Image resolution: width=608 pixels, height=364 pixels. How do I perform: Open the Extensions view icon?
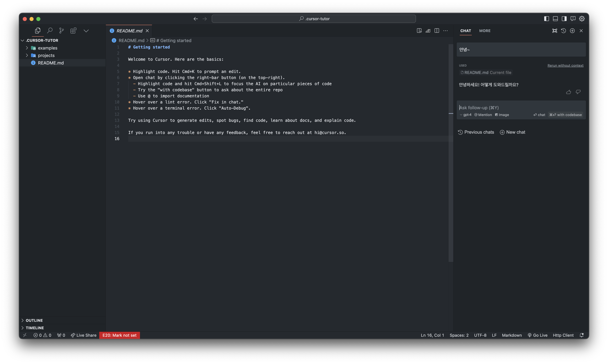pyautogui.click(x=73, y=31)
